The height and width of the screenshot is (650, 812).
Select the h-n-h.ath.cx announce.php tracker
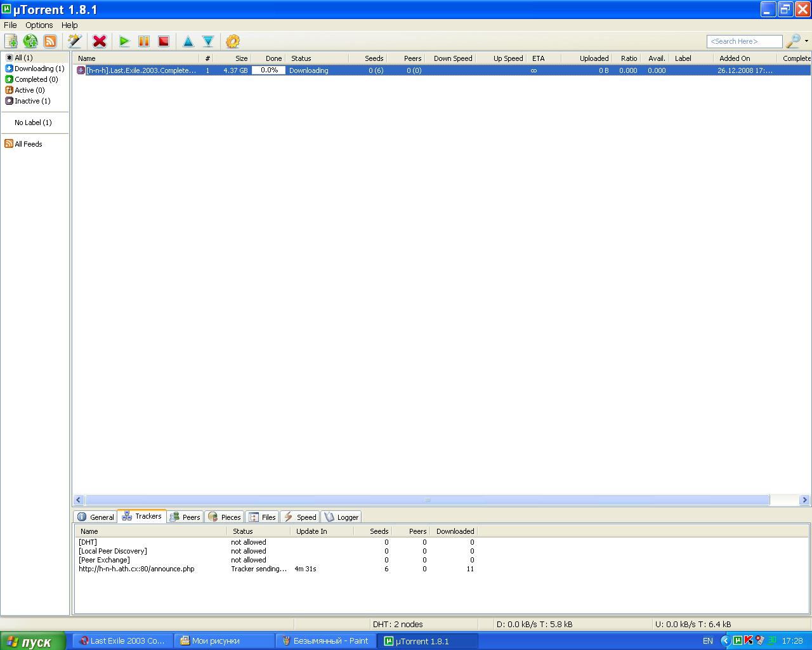[x=276, y=569]
